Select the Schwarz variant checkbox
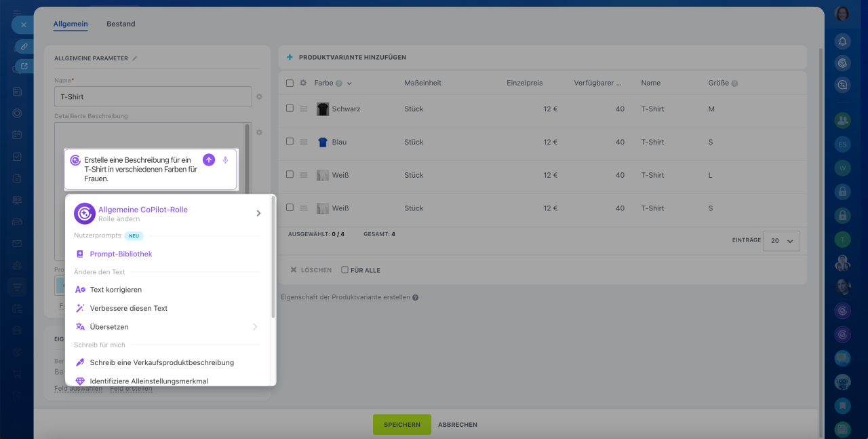This screenshot has height=439, width=868. (x=290, y=109)
